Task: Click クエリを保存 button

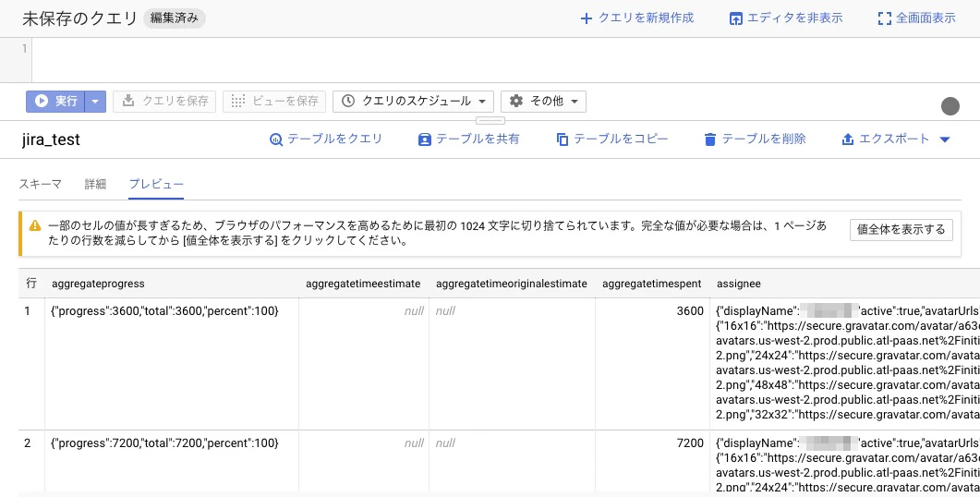Action: point(164,102)
